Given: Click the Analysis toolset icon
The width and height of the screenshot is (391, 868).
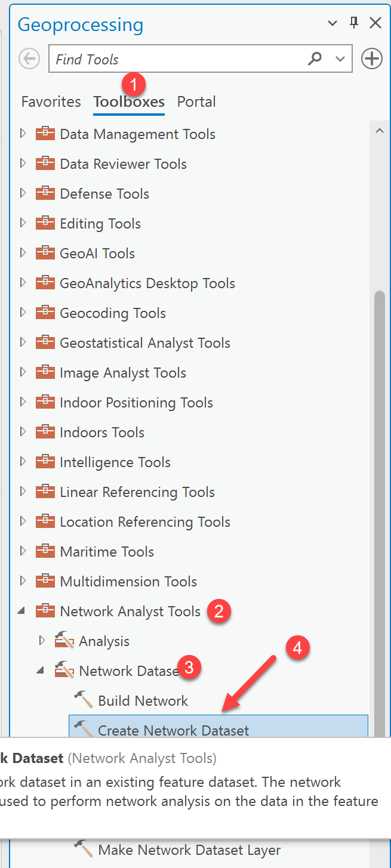Looking at the screenshot, I should coord(64,641).
